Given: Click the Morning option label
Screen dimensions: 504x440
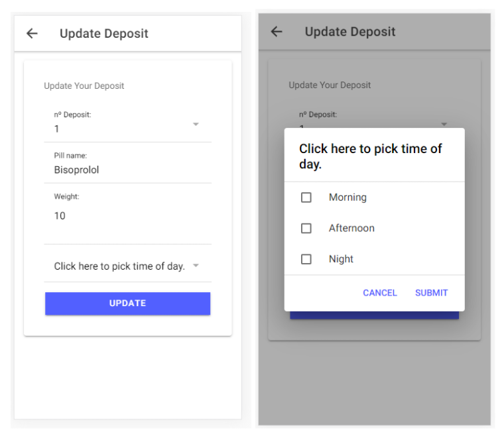Looking at the screenshot, I should (x=347, y=197).
